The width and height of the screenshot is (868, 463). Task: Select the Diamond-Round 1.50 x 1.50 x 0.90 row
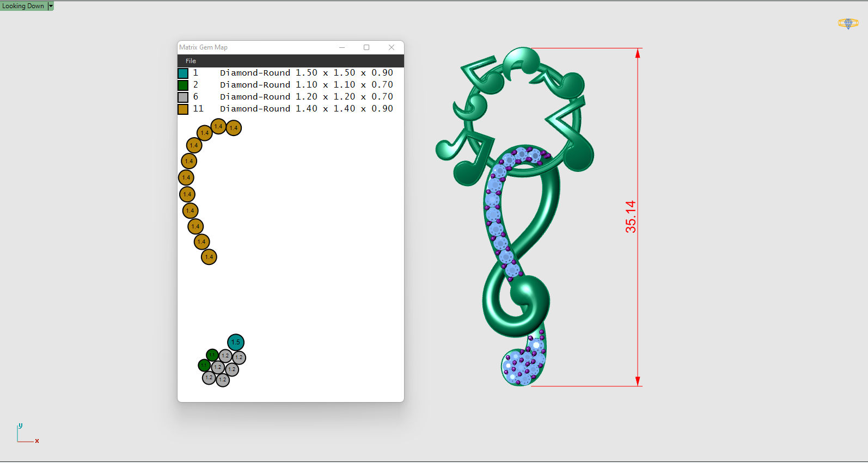(x=306, y=73)
